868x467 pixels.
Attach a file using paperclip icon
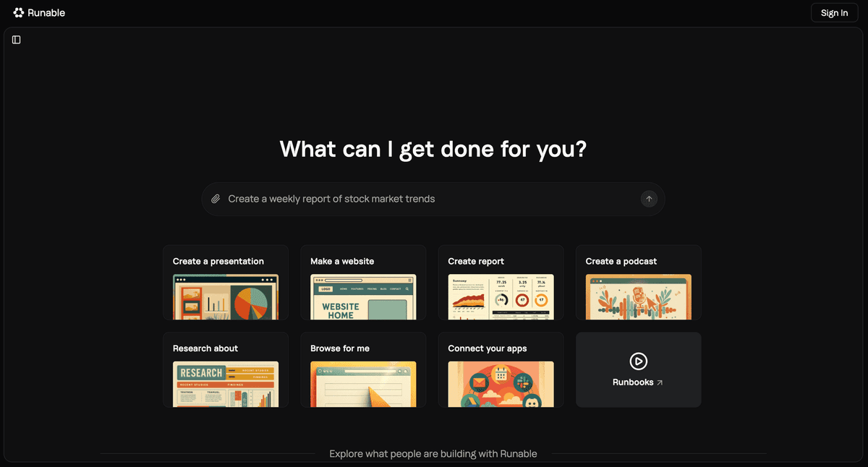point(216,199)
